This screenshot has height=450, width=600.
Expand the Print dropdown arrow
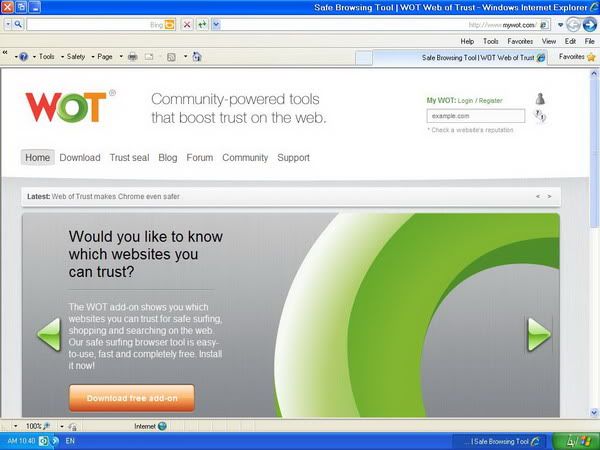click(x=121, y=57)
